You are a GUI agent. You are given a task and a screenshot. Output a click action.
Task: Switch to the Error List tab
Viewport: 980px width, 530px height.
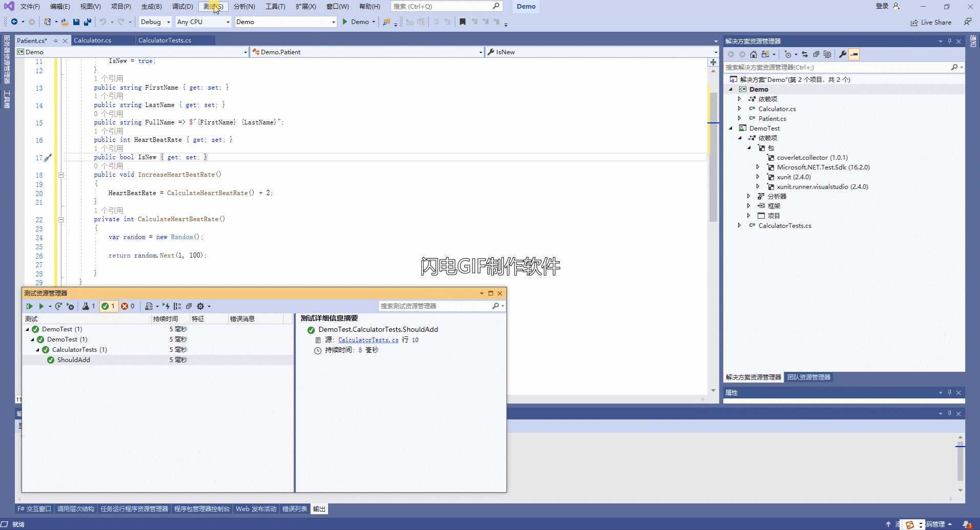[295, 509]
